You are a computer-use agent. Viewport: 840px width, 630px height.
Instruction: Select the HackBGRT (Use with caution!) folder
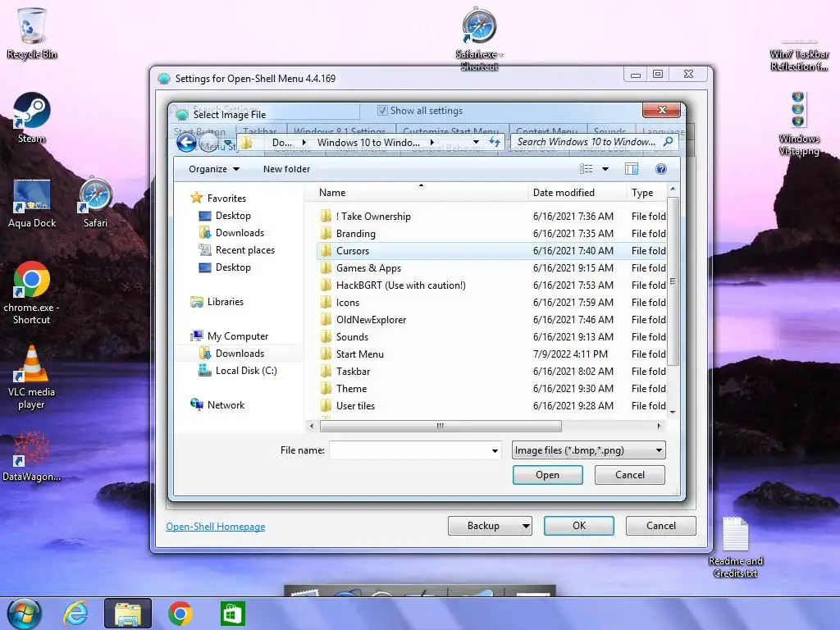pyautogui.click(x=491, y=285)
